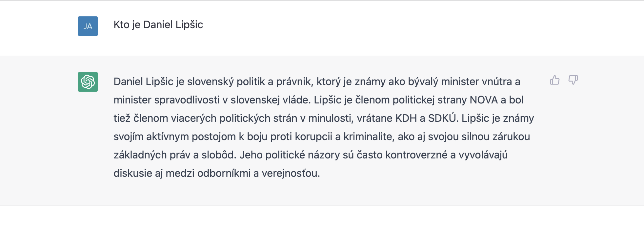644x237 pixels.
Task: Click the word "kriminalite" in the answer
Action: tap(368, 137)
